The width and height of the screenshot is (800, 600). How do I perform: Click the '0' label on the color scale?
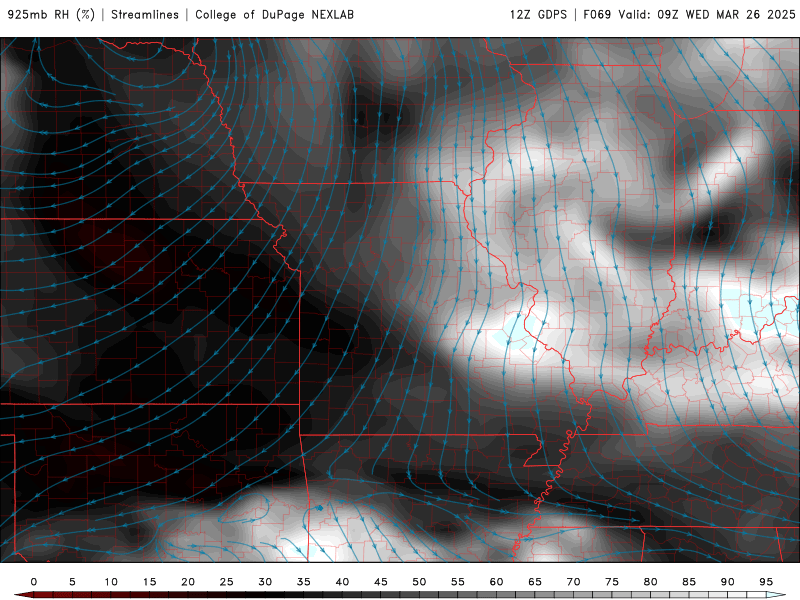click(x=34, y=582)
